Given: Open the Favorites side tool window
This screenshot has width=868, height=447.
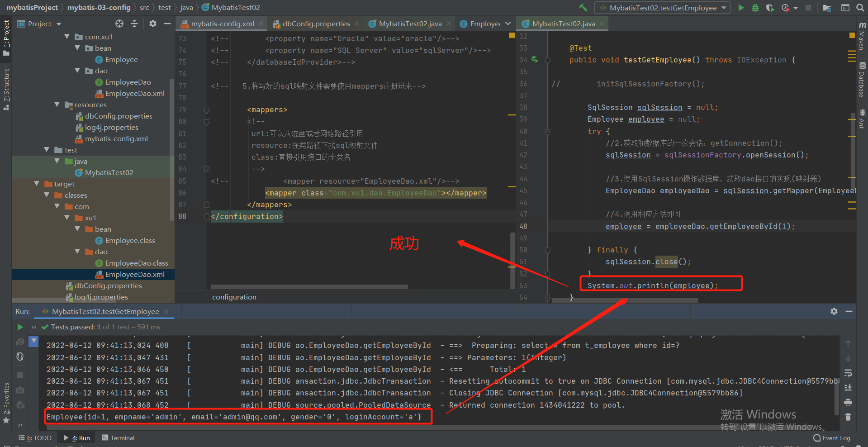Looking at the screenshot, I should coord(6,403).
